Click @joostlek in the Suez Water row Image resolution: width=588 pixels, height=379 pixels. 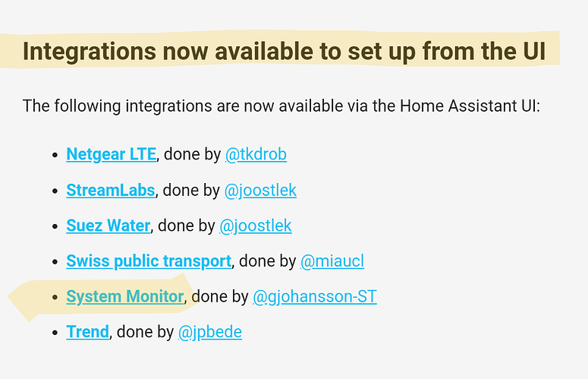click(256, 226)
